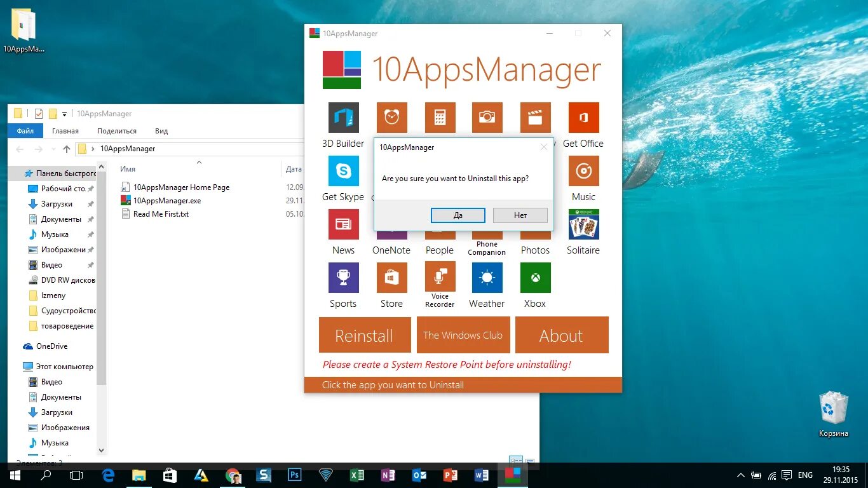
Task: Pick the Sports trophy app icon
Action: click(344, 278)
